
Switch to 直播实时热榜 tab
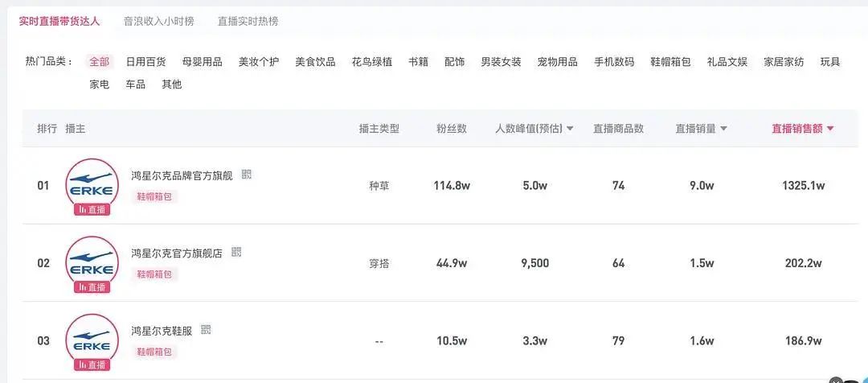tap(248, 21)
